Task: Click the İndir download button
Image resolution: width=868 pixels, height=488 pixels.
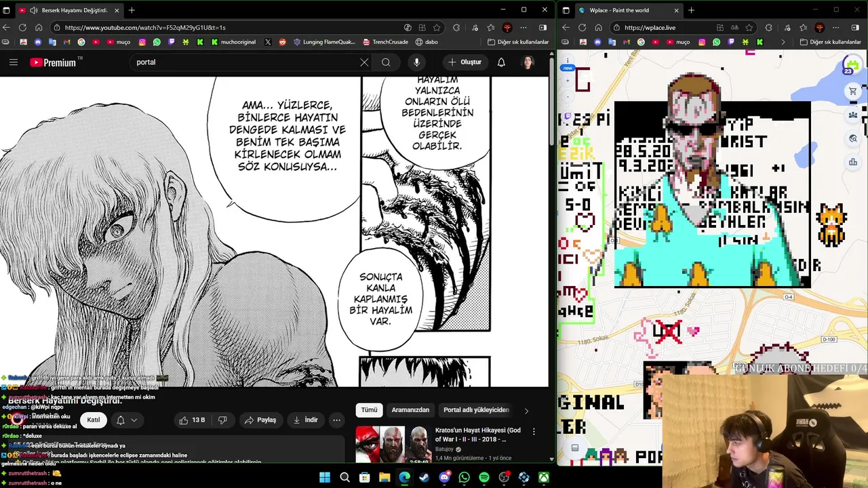Action: click(x=305, y=420)
